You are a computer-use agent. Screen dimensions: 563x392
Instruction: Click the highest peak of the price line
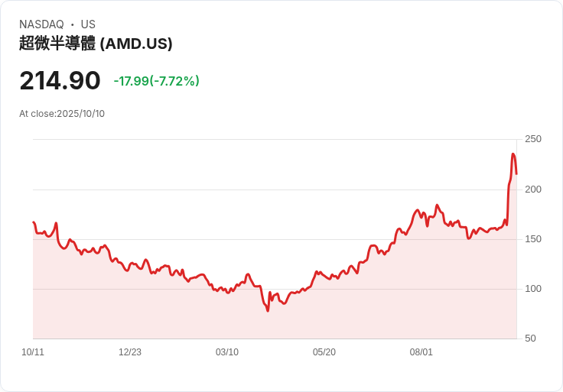(x=513, y=154)
